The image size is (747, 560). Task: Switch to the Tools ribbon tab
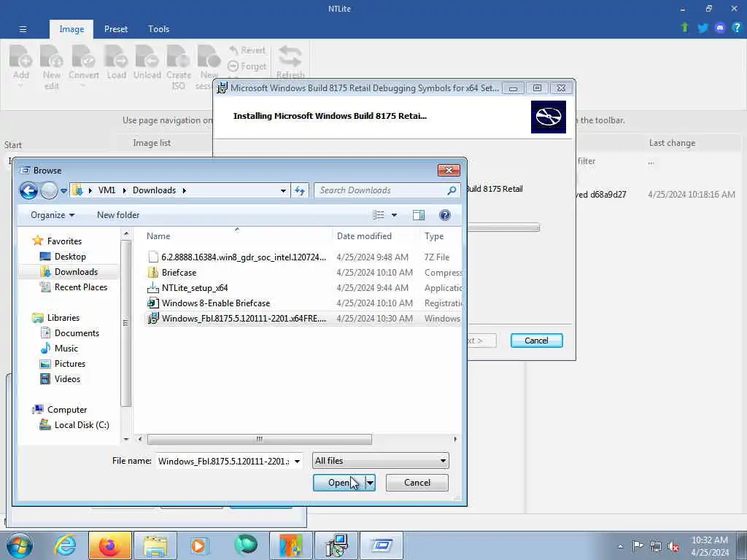point(158,29)
